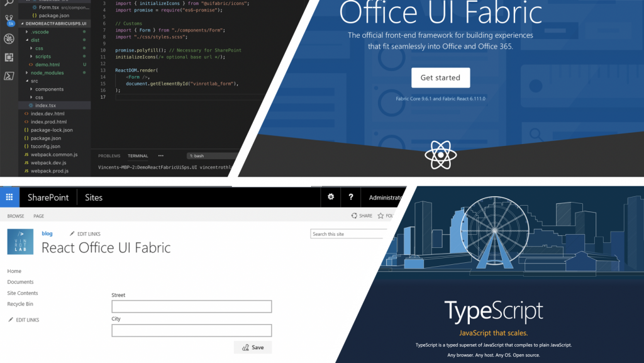Click the Share icon in SharePoint ribbon

click(362, 216)
